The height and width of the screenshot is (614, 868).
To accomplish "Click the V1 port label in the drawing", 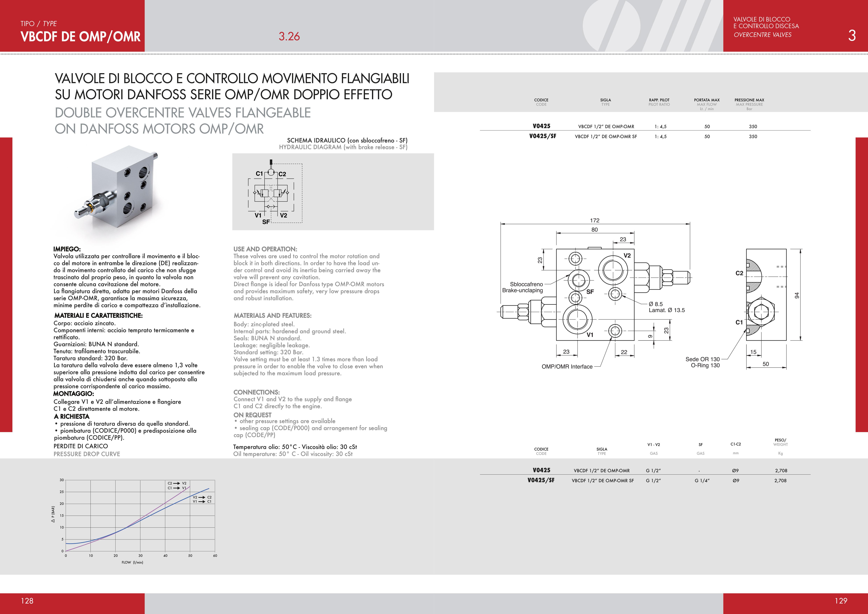I will coord(590,335).
